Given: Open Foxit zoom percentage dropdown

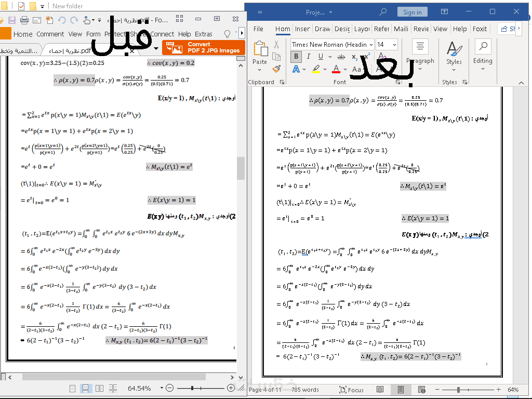Looking at the screenshot, I should 162,388.
